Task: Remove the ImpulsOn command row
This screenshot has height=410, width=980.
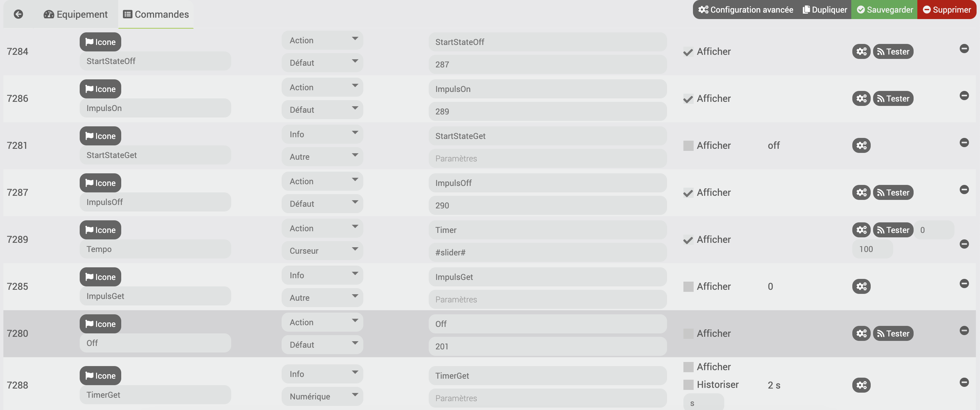Action: tap(964, 95)
